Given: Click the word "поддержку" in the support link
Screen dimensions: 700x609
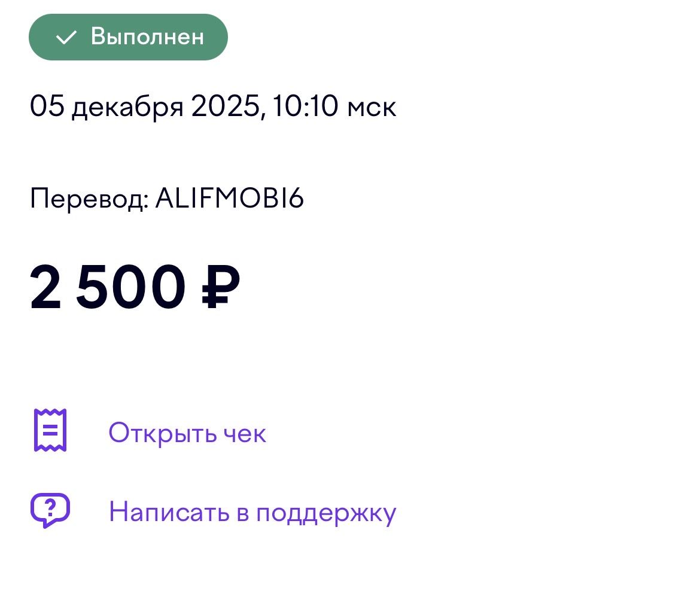Looking at the screenshot, I should [326, 513].
